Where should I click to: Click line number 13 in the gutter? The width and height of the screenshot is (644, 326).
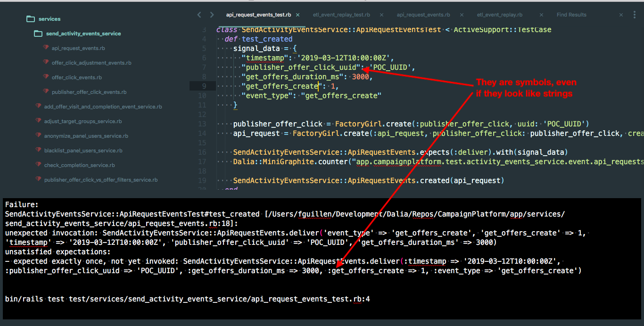[203, 124]
